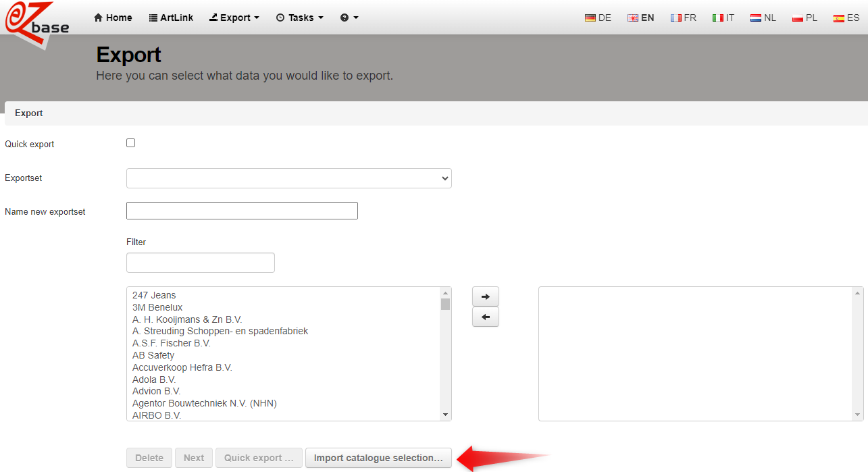
Task: Focus the Name new exportset field
Action: point(242,211)
